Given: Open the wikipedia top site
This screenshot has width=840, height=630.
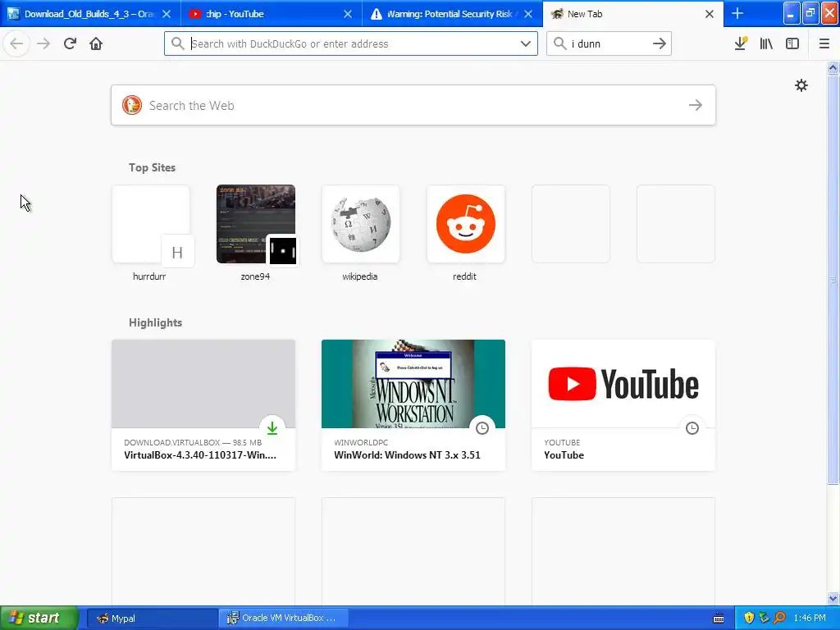Looking at the screenshot, I should tap(361, 224).
